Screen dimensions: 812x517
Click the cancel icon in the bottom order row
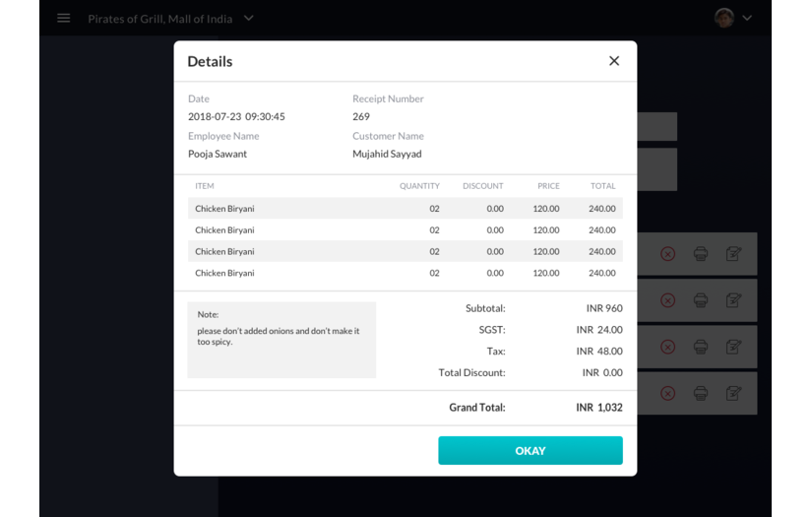tap(668, 393)
